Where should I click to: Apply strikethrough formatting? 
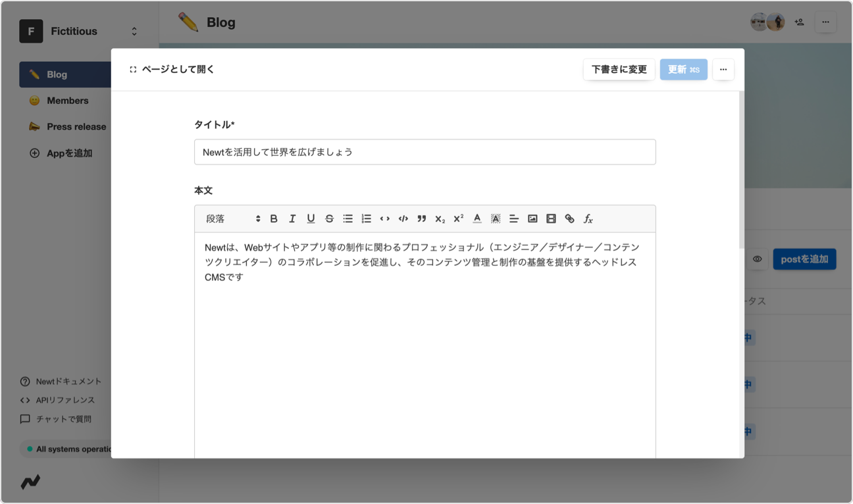coord(329,219)
